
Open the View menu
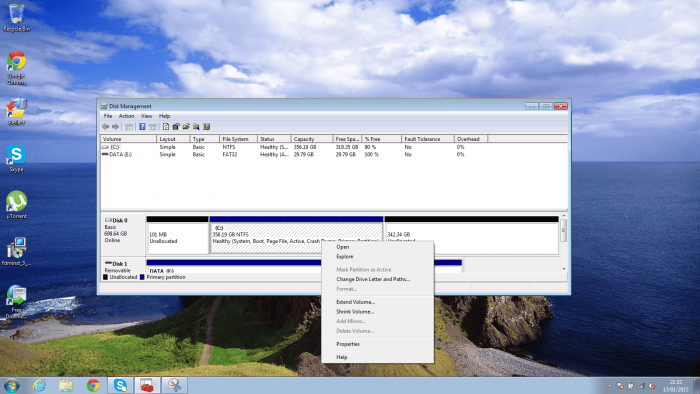(146, 116)
